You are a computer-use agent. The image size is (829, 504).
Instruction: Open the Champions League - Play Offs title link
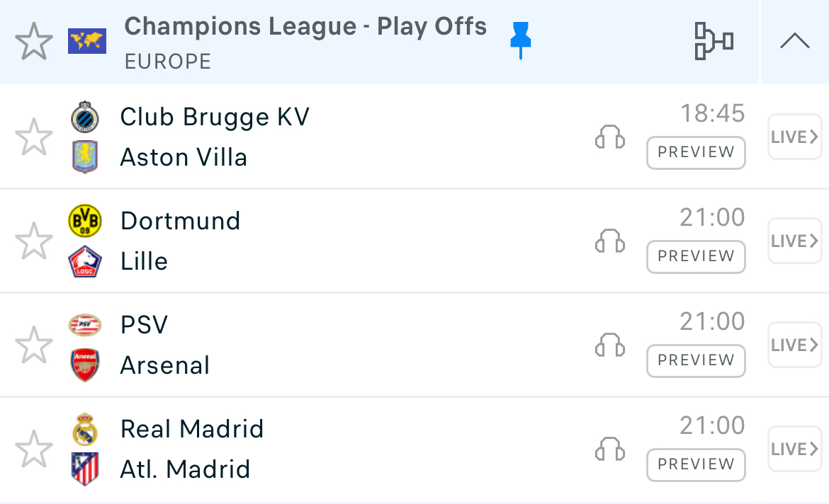[x=305, y=27]
